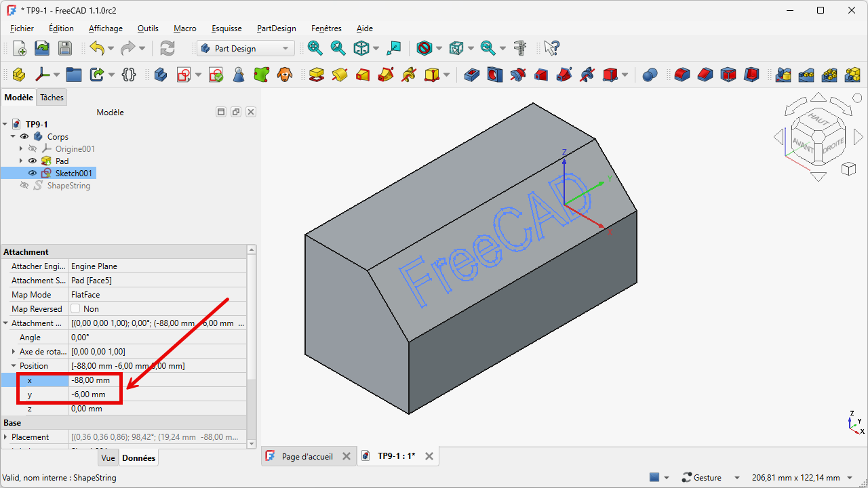The image size is (868, 488).
Task: Expand the Axe de rotation property
Action: pyautogui.click(x=14, y=352)
